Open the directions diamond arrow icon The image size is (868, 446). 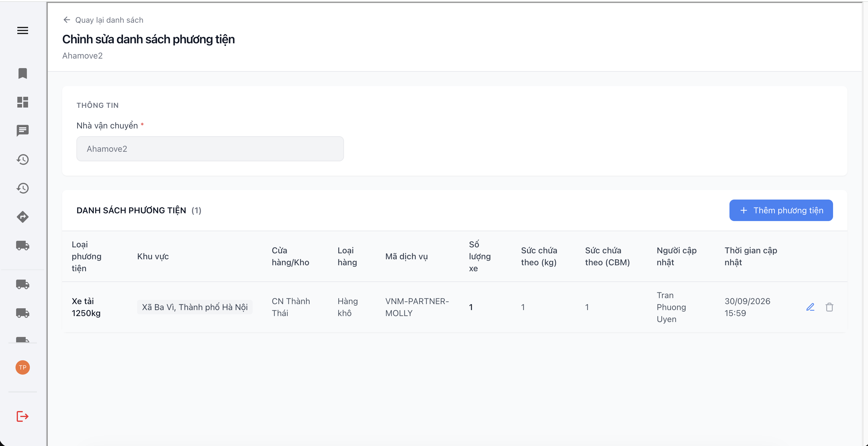[x=23, y=217]
